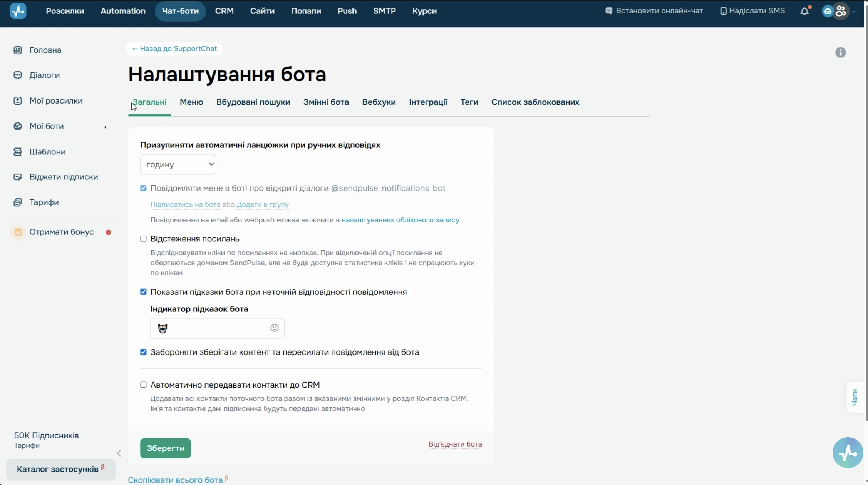Viewport: 868px width, 485px height.
Task: Open Каталог застосунків button
Action: point(61,469)
